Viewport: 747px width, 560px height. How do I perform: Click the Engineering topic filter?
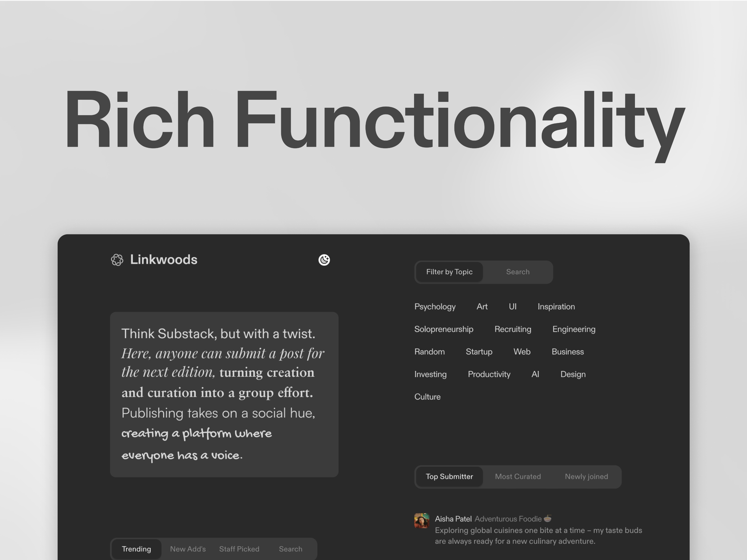coord(574,329)
